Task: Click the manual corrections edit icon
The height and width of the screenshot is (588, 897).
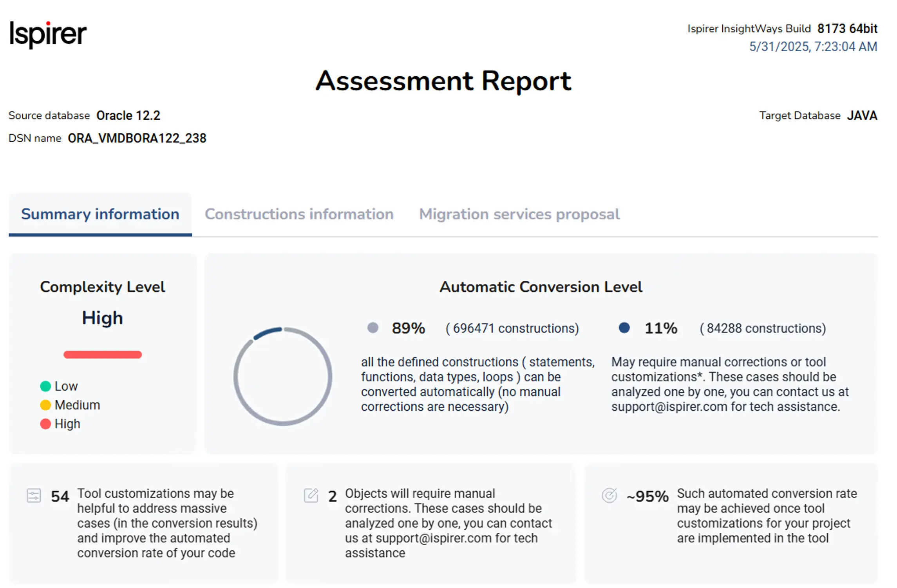Action: 311,495
